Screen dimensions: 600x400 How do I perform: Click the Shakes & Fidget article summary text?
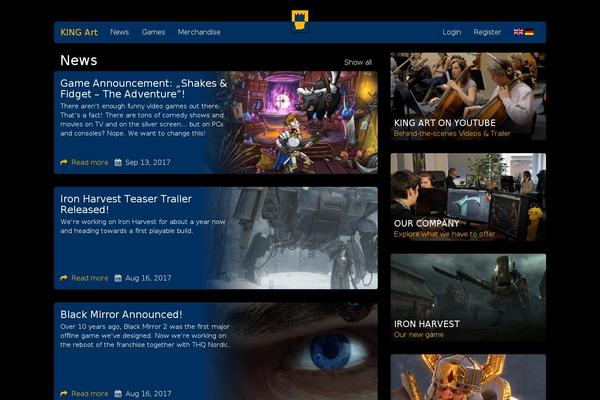tap(142, 120)
